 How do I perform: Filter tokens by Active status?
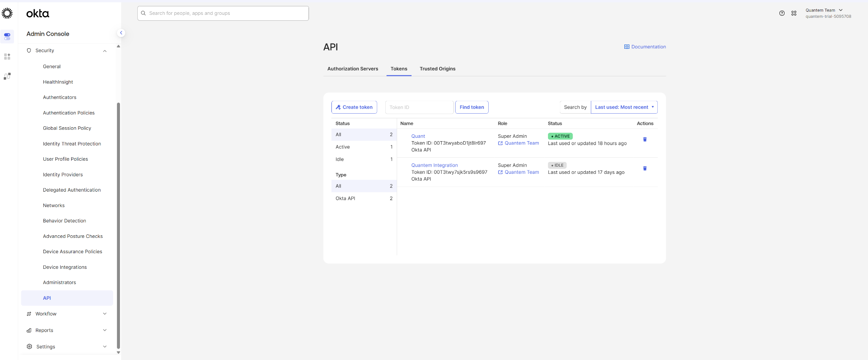coord(364,147)
